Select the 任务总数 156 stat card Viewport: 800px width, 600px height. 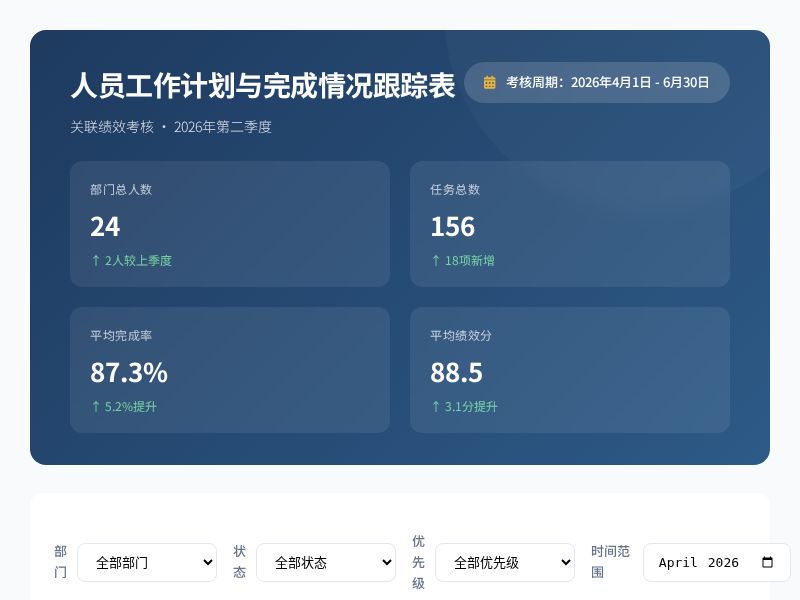coord(570,224)
